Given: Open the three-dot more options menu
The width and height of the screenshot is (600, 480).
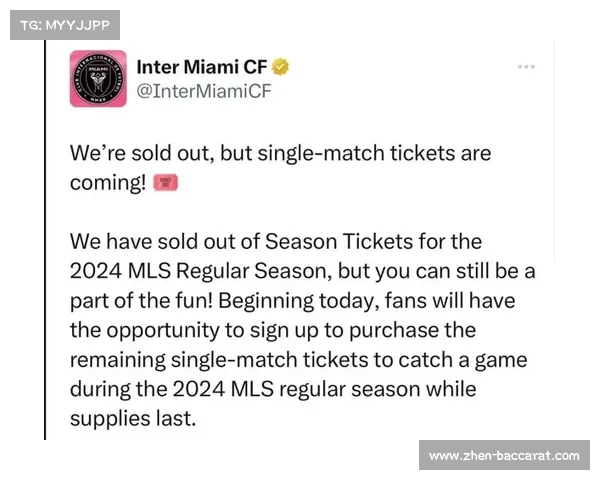Looking at the screenshot, I should coord(526,66).
